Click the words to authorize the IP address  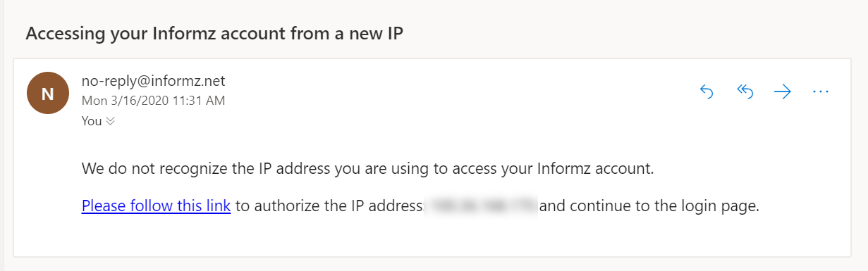coord(328,206)
